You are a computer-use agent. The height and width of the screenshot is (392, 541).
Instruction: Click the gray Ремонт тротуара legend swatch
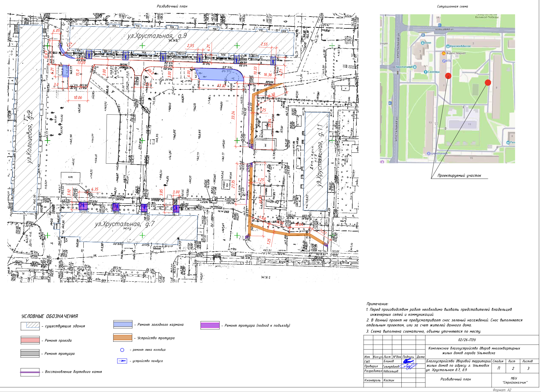pos(30,353)
